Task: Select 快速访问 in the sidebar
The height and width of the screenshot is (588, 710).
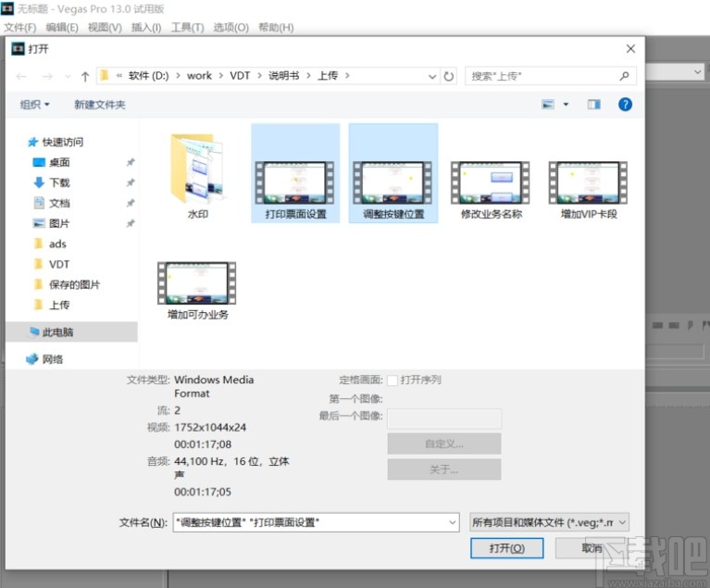Action: (56, 143)
